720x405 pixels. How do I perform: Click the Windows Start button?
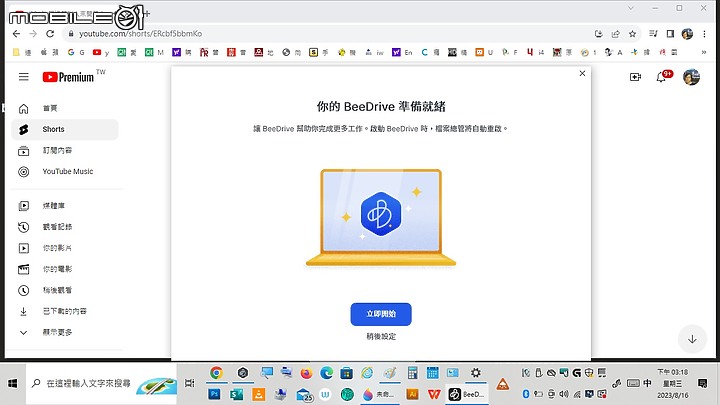[x=13, y=383]
